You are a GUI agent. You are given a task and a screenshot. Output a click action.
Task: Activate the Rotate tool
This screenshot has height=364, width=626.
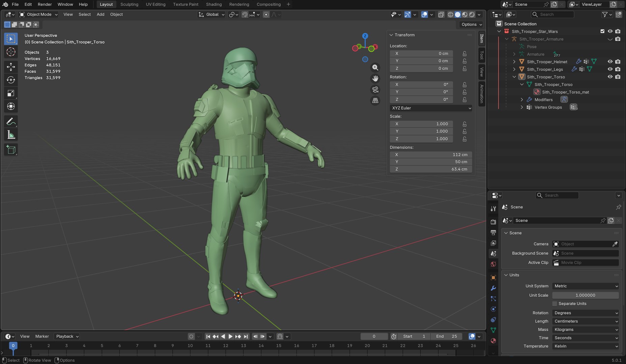pyautogui.click(x=11, y=80)
